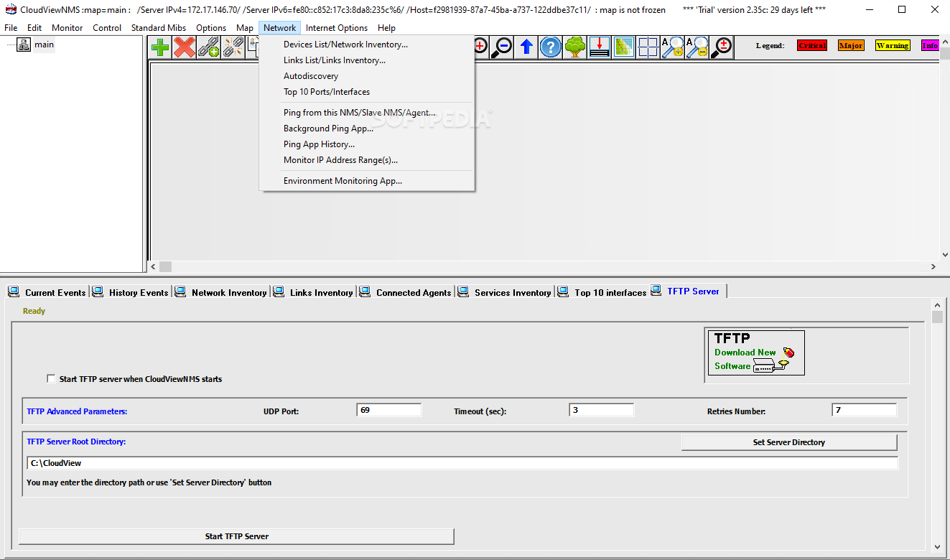Select the main item in map tree
The image size is (950, 560).
point(44,45)
